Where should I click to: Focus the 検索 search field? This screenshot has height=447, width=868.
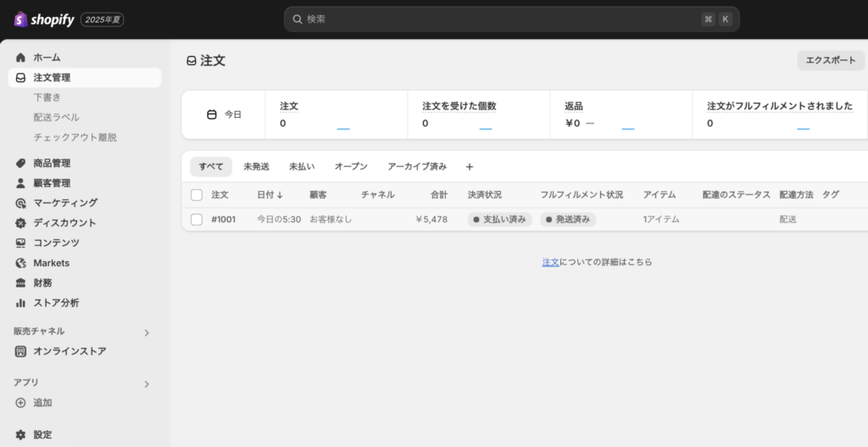pos(511,20)
